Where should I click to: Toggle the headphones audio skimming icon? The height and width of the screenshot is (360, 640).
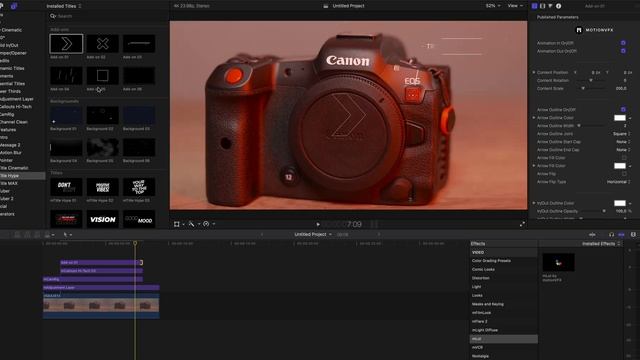pyautogui.click(x=611, y=235)
